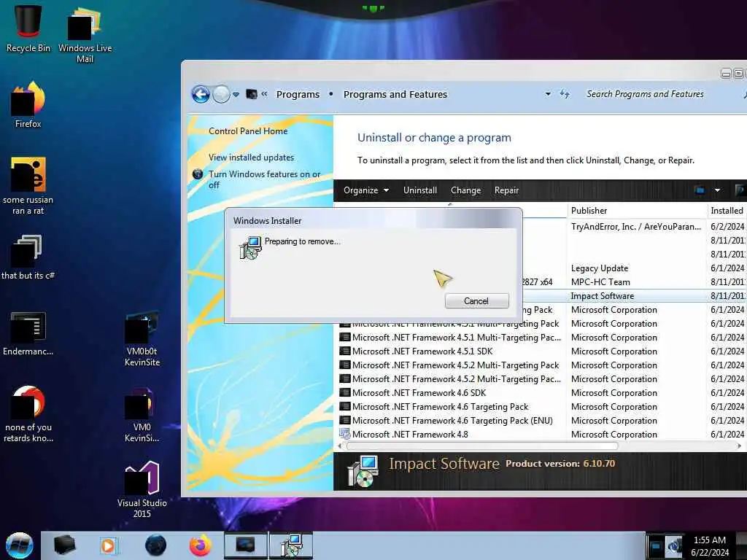Click the view icon in the command bar
Viewport: 747px width, 560px height.
pyautogui.click(x=700, y=190)
